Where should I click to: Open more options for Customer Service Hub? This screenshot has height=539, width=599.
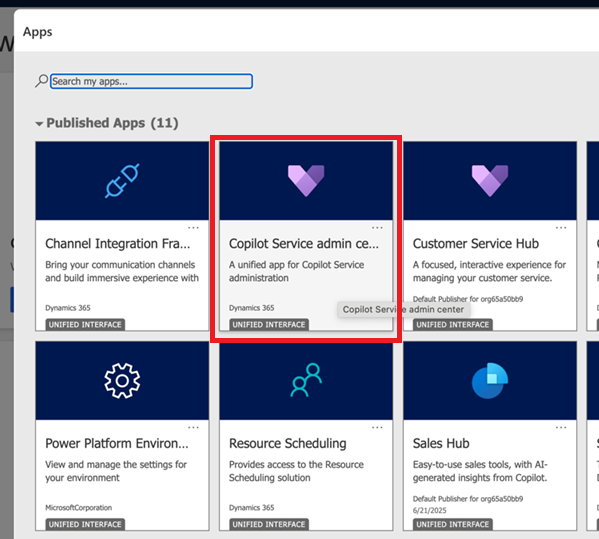[561, 228]
